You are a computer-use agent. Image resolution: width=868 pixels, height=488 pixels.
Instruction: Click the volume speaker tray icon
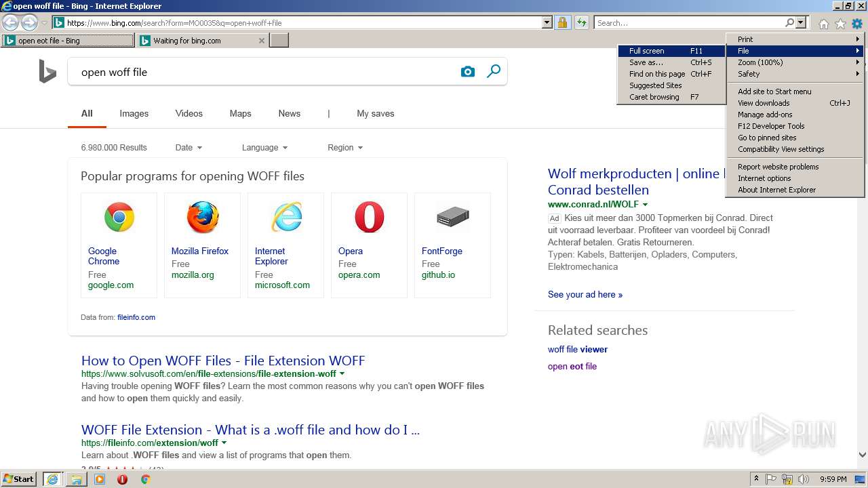tap(804, 479)
